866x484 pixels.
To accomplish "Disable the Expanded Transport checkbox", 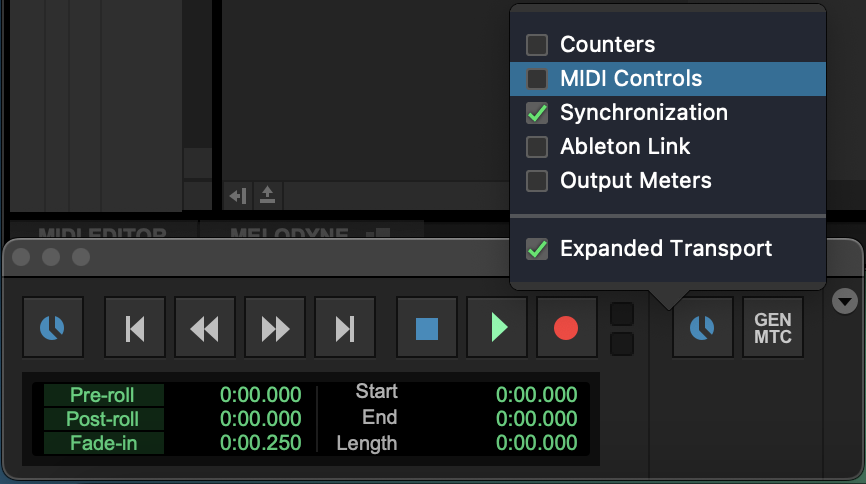I will 538,249.
